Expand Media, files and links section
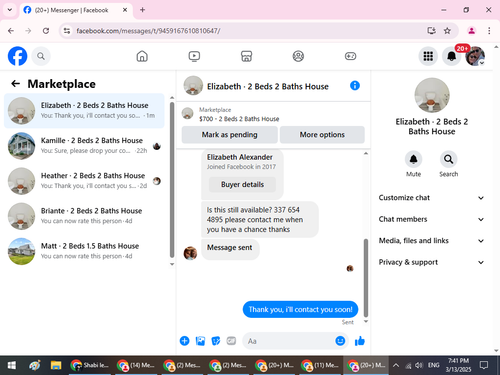This screenshot has height=375, width=500. pyautogui.click(x=431, y=241)
